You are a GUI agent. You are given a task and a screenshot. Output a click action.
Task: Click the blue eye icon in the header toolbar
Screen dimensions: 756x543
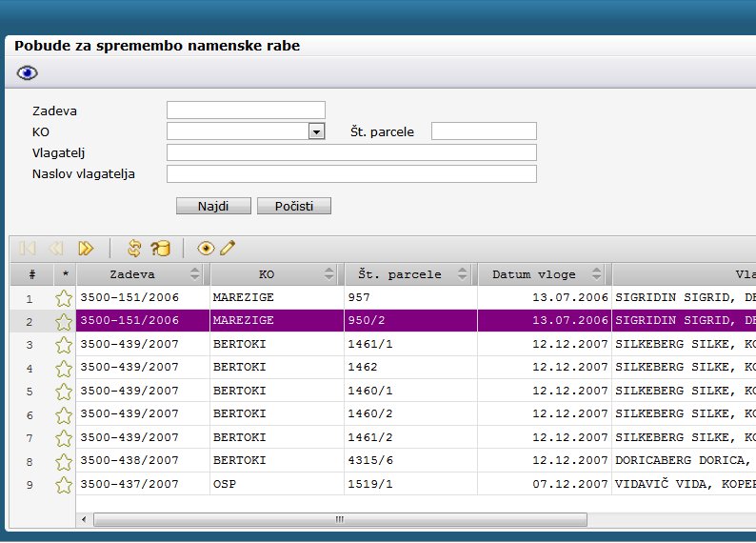pyautogui.click(x=27, y=72)
